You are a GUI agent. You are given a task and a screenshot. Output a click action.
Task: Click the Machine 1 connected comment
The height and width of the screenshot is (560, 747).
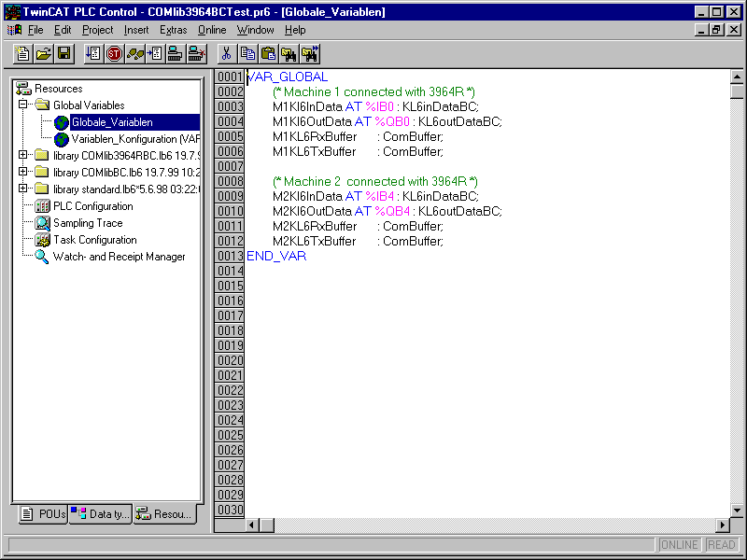point(374,91)
